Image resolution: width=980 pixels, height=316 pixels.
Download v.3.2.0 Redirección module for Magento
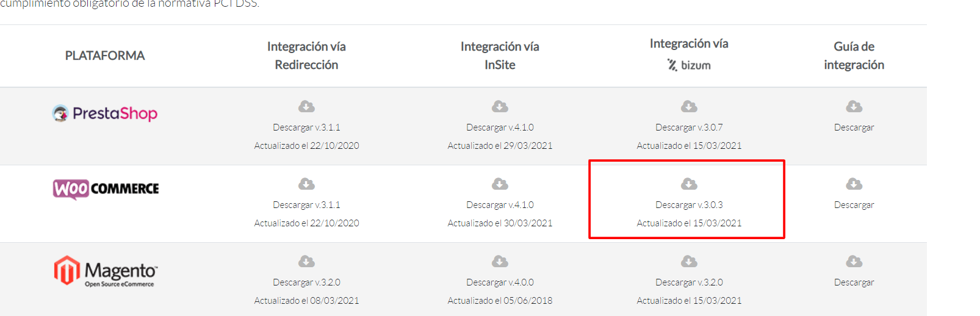pyautogui.click(x=306, y=282)
